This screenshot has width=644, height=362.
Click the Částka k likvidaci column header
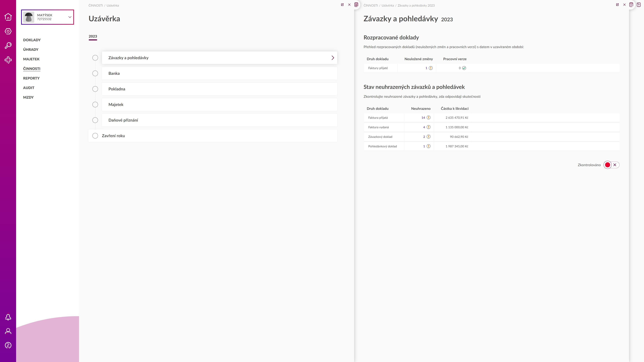tap(454, 109)
